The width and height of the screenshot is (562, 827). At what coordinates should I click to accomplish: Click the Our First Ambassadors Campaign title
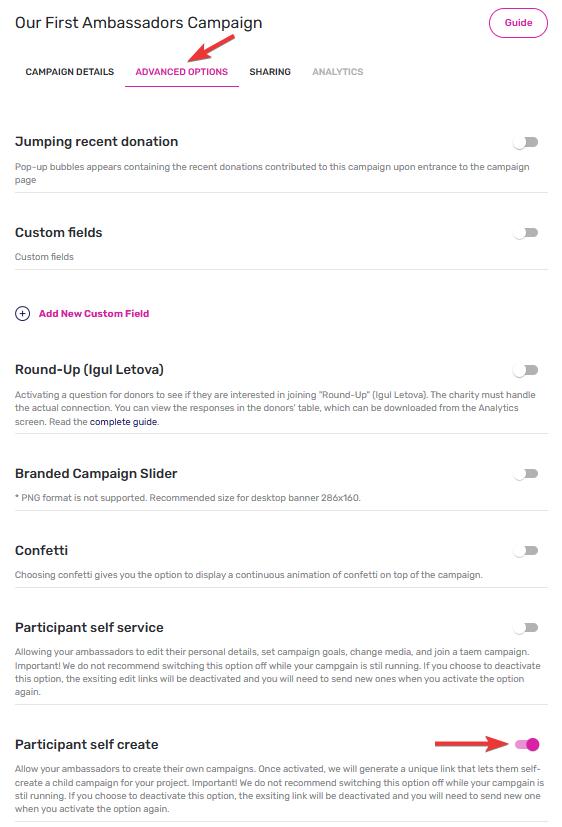(139, 23)
